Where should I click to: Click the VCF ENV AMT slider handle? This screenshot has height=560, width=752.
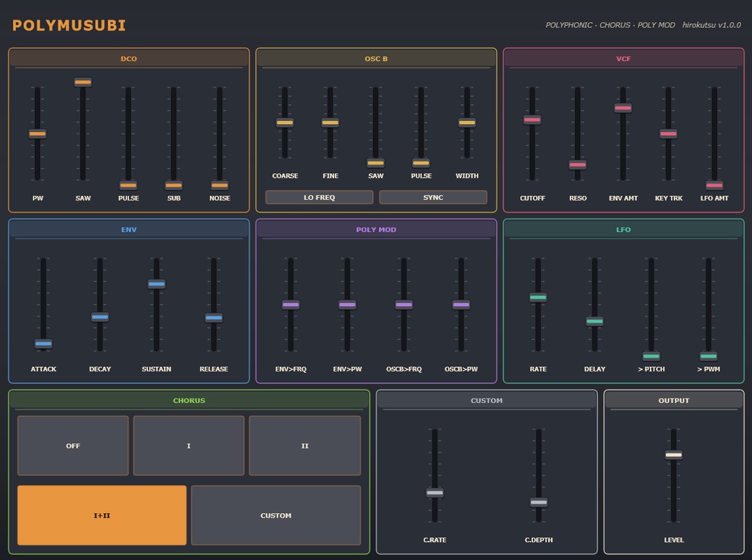point(623,108)
